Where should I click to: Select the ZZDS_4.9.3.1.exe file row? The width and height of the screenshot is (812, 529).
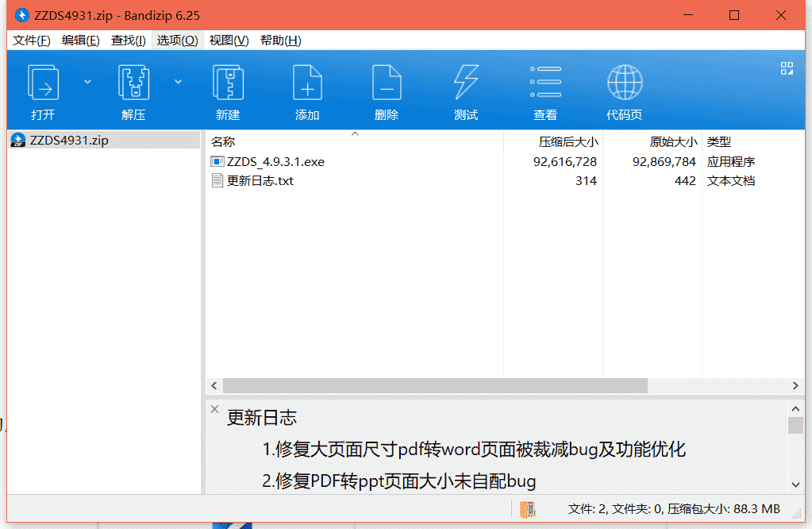pyautogui.click(x=505, y=162)
